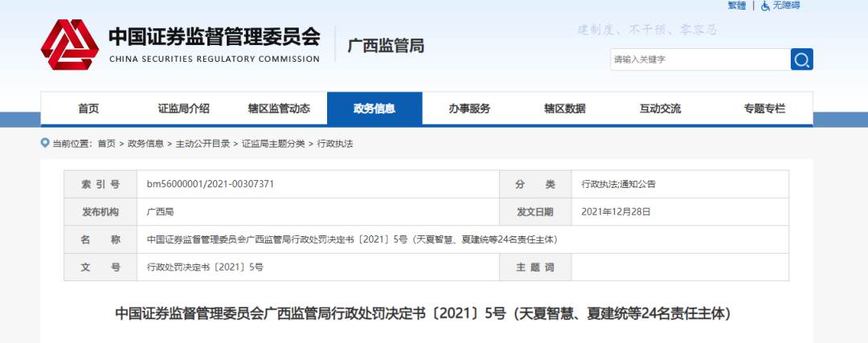Click the CHINA SECURITIES REGULATORY COMMISSION subtitle
The height and width of the screenshot is (343, 868).
click(215, 59)
